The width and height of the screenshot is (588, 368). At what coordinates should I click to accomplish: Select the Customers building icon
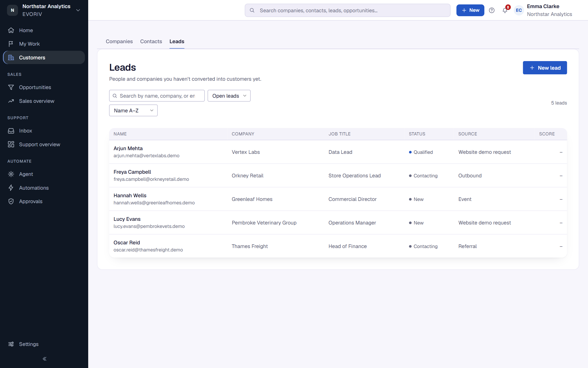coord(11,57)
